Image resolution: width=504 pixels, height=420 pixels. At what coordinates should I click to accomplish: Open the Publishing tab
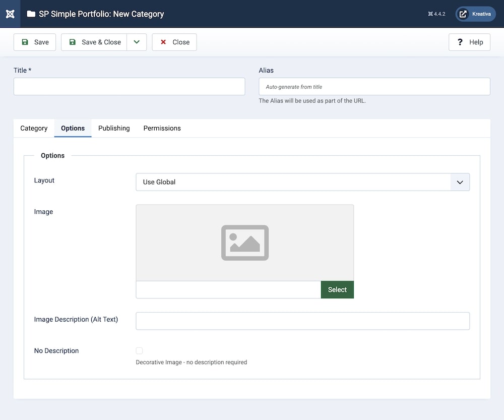coord(114,129)
